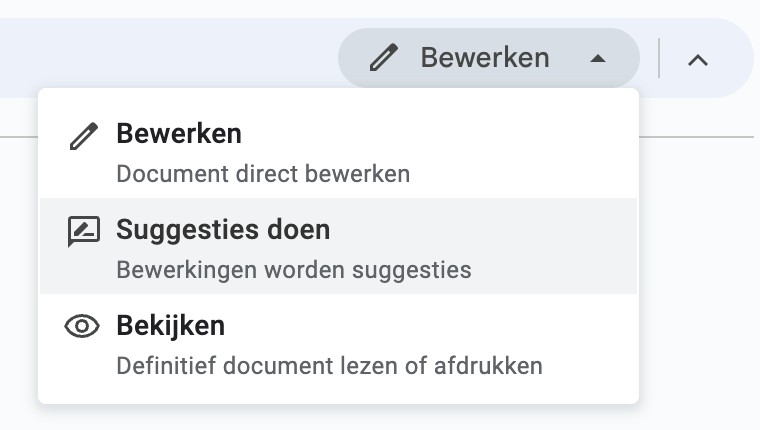
Task: Select the bold Bewerken menu entry
Action: pyautogui.click(x=179, y=133)
